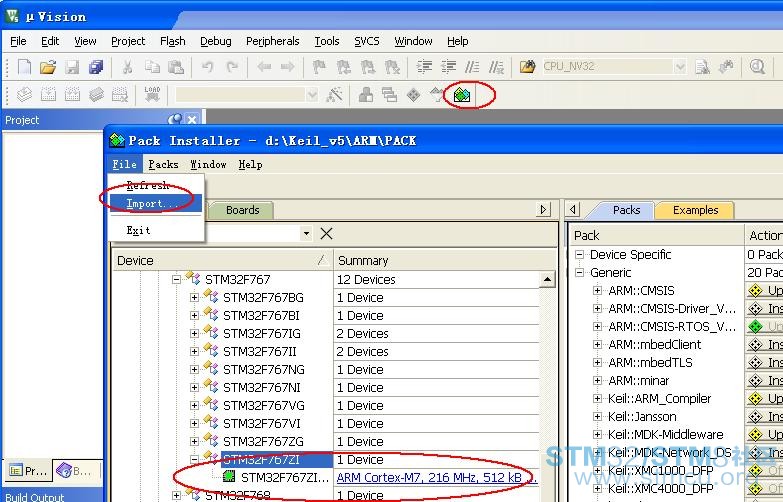Open the CPU_NV32 find combo dropdown
Viewport: 783px width, 502px height.
[680, 66]
